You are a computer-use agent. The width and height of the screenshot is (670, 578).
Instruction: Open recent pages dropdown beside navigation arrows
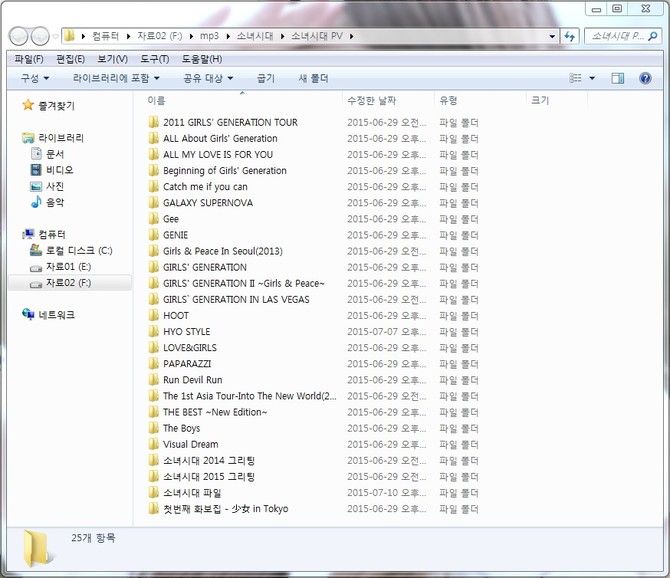point(55,36)
